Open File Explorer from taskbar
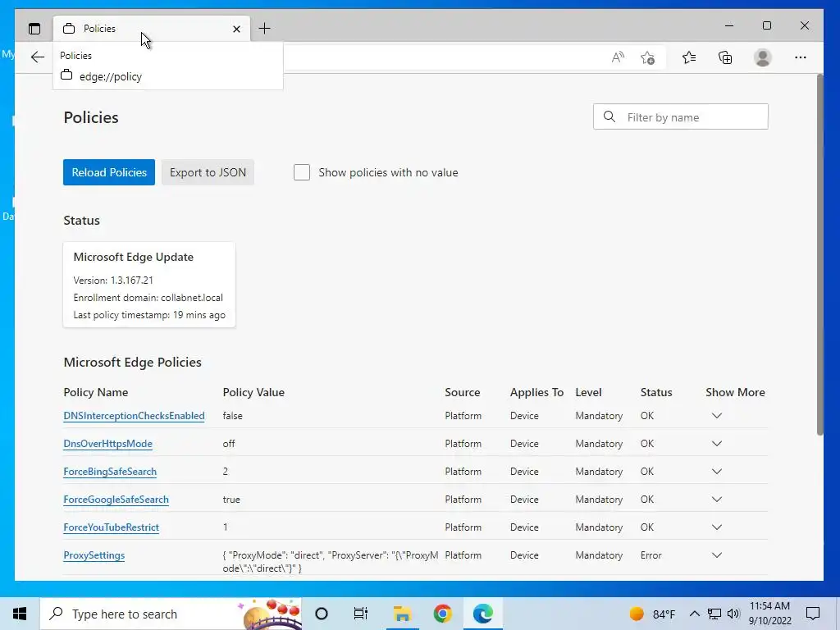This screenshot has width=840, height=630. [x=402, y=614]
